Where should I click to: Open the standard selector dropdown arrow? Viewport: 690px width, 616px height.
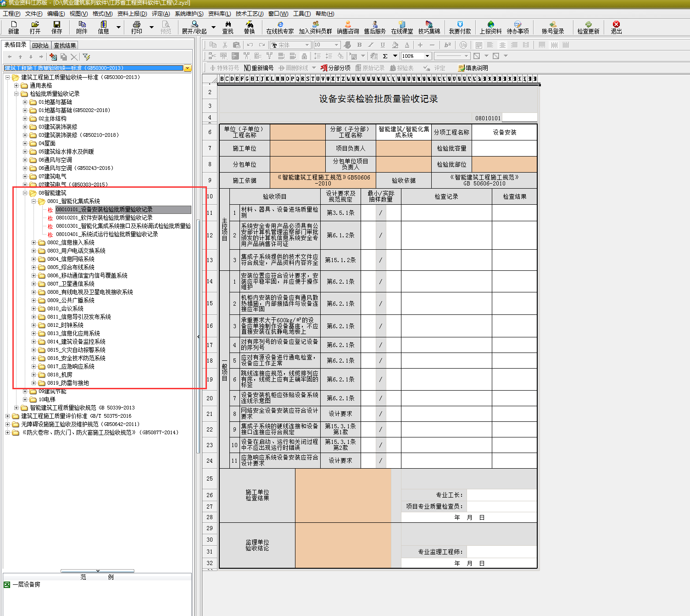pyautogui.click(x=188, y=68)
